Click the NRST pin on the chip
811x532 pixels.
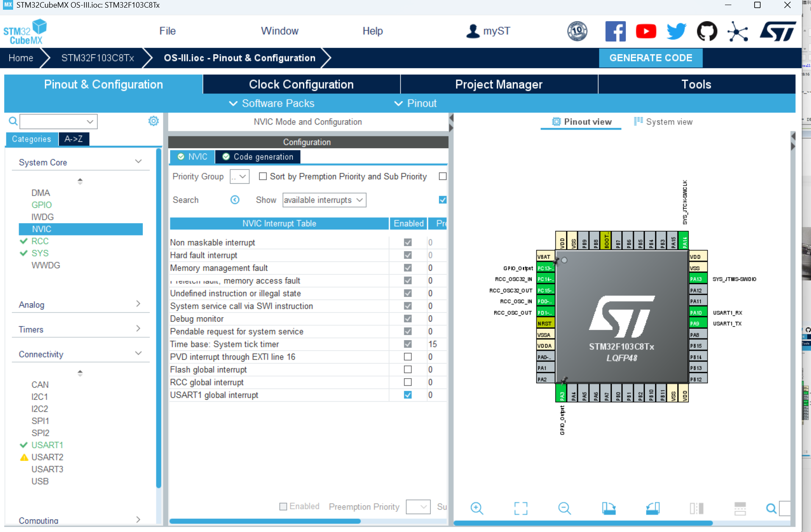click(x=546, y=324)
